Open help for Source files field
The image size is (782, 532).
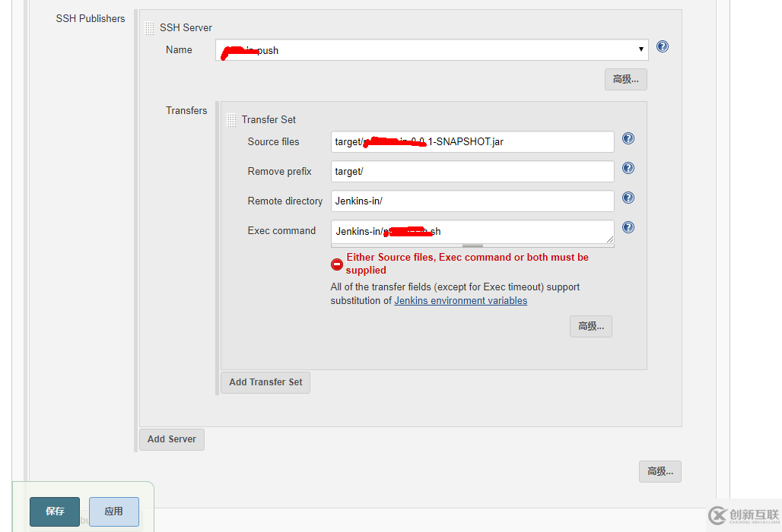point(628,138)
